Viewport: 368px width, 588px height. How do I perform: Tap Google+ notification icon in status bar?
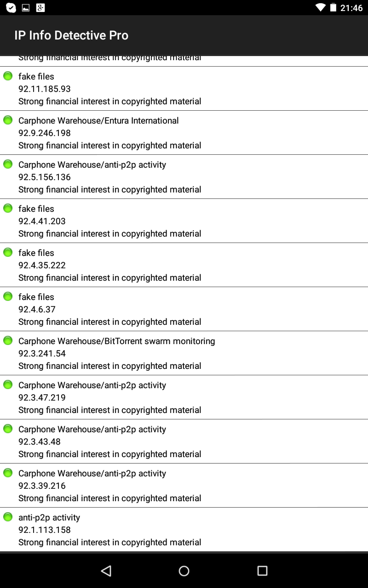40,7
